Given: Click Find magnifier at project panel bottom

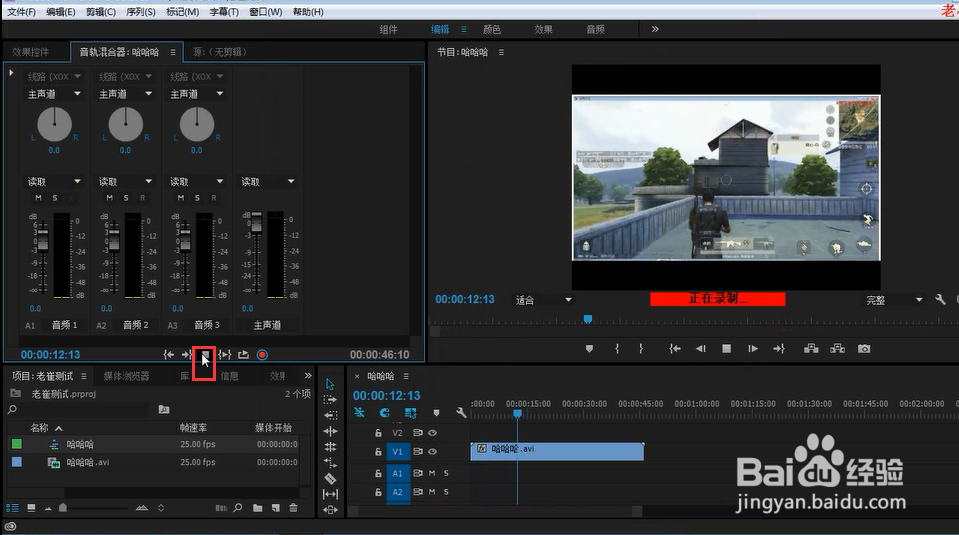Looking at the screenshot, I should (x=238, y=507).
